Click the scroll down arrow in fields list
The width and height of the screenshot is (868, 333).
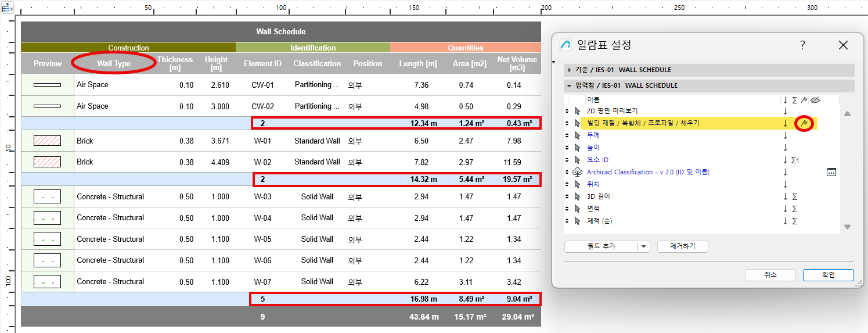point(847,227)
